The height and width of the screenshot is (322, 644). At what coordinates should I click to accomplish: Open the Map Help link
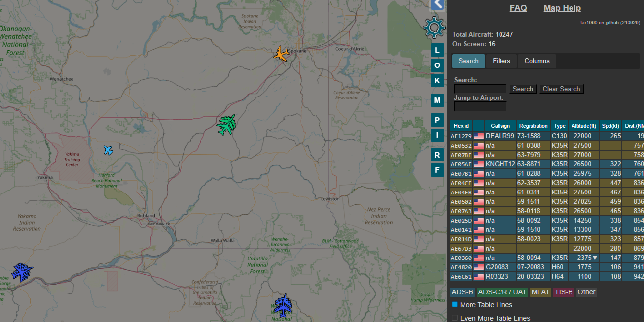tap(562, 8)
